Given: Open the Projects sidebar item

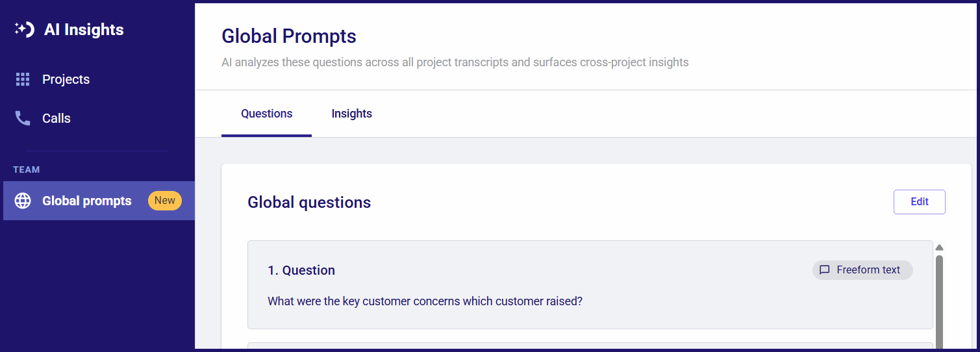Looking at the screenshot, I should [x=99, y=79].
